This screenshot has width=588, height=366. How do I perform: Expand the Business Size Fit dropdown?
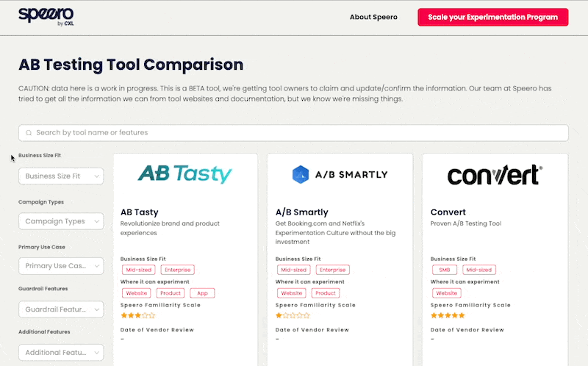(61, 176)
